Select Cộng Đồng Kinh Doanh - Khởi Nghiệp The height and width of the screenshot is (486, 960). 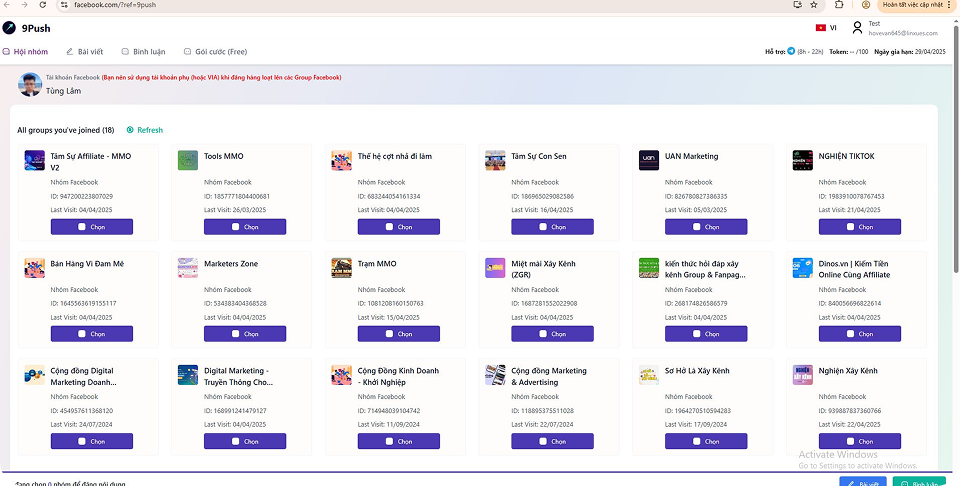pos(399,441)
